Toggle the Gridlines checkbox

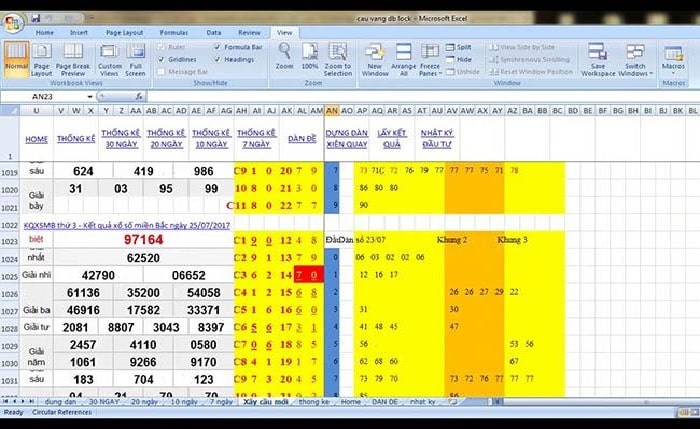162,59
